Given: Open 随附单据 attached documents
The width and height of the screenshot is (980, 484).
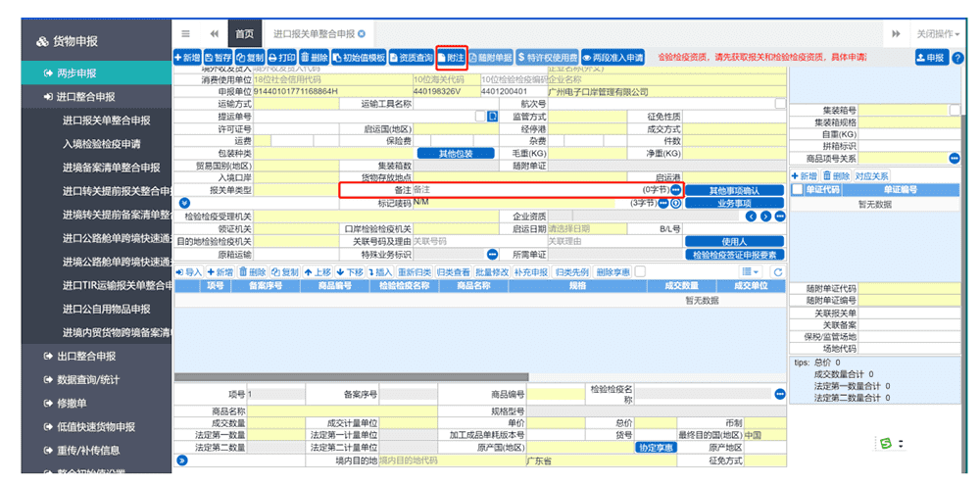Looking at the screenshot, I should pyautogui.click(x=491, y=58).
